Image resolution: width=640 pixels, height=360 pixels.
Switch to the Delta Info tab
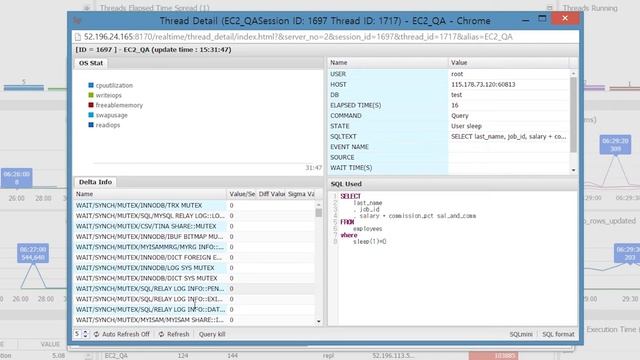coord(95,182)
